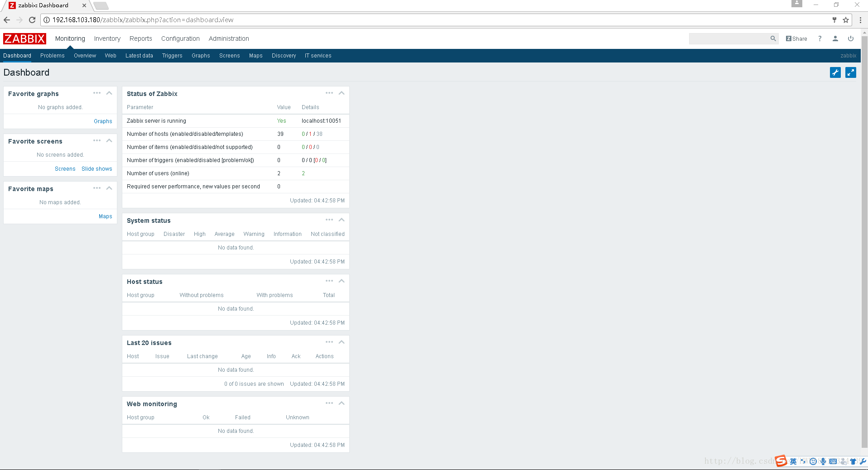Open the help question mark icon
Image resolution: width=868 pixels, height=470 pixels.
820,39
